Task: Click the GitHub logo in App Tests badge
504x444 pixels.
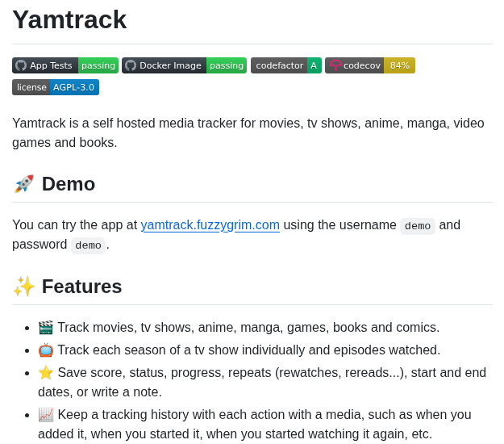Action: tap(21, 65)
